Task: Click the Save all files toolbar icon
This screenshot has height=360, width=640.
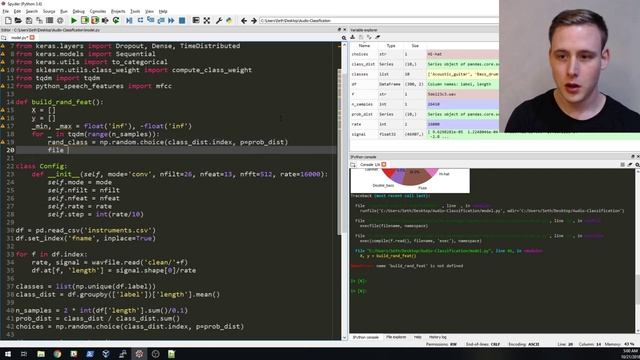Action: click(x=39, y=20)
